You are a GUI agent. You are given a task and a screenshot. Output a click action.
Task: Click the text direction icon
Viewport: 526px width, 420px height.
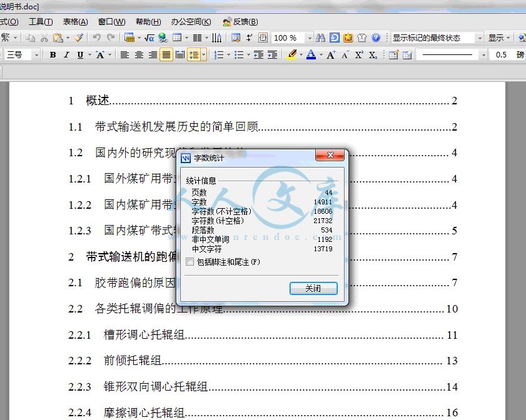[x=216, y=37]
